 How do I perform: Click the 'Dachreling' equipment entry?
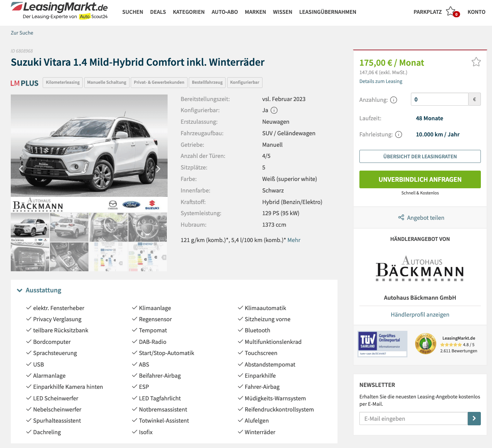pyautogui.click(x=47, y=432)
